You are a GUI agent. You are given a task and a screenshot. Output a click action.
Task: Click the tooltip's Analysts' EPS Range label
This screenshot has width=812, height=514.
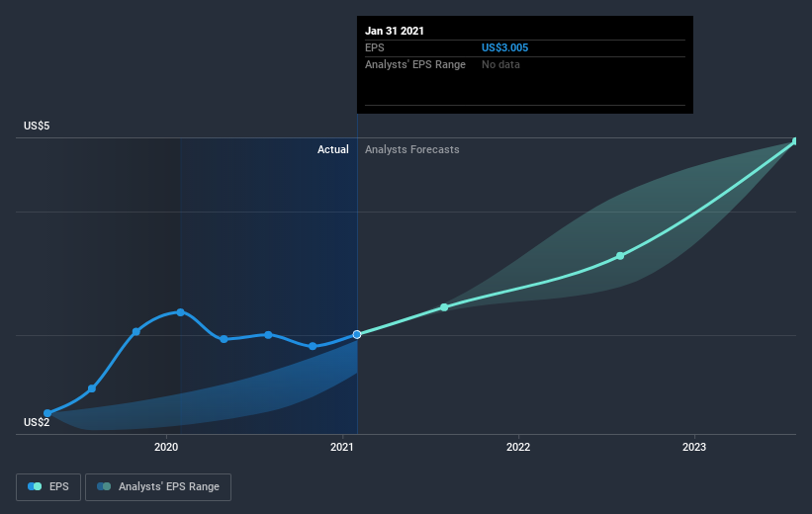point(414,64)
